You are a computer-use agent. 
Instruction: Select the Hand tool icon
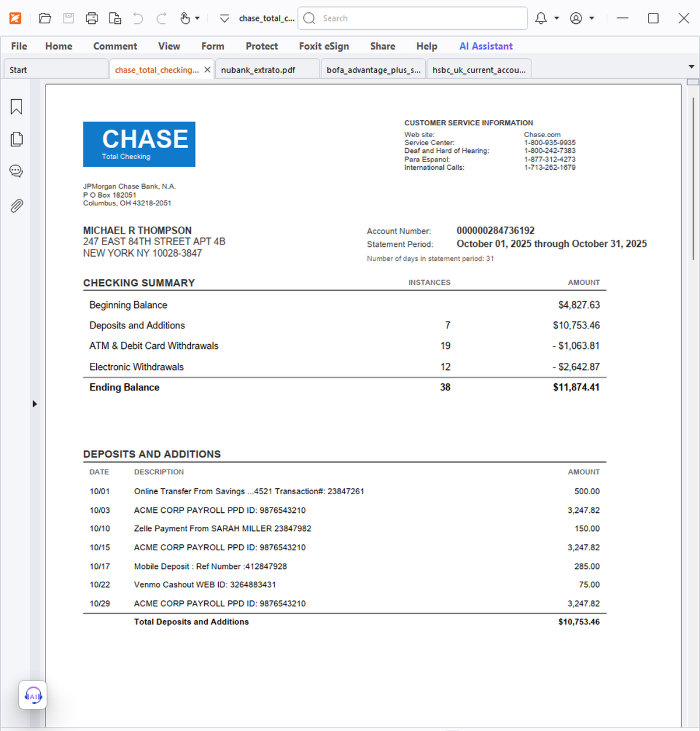pos(185,18)
